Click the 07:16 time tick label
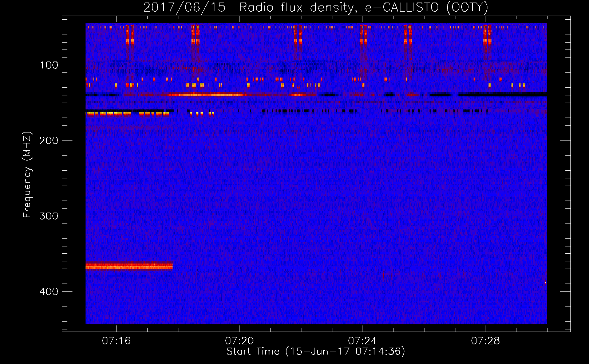This screenshot has height=364, width=589. 116,341
